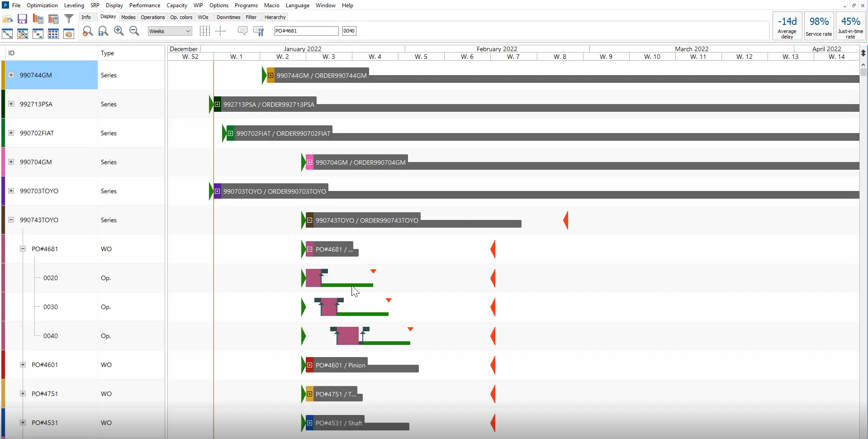The width and height of the screenshot is (868, 439).
Task: Click the zoom in magnifier icon
Action: 119,31
